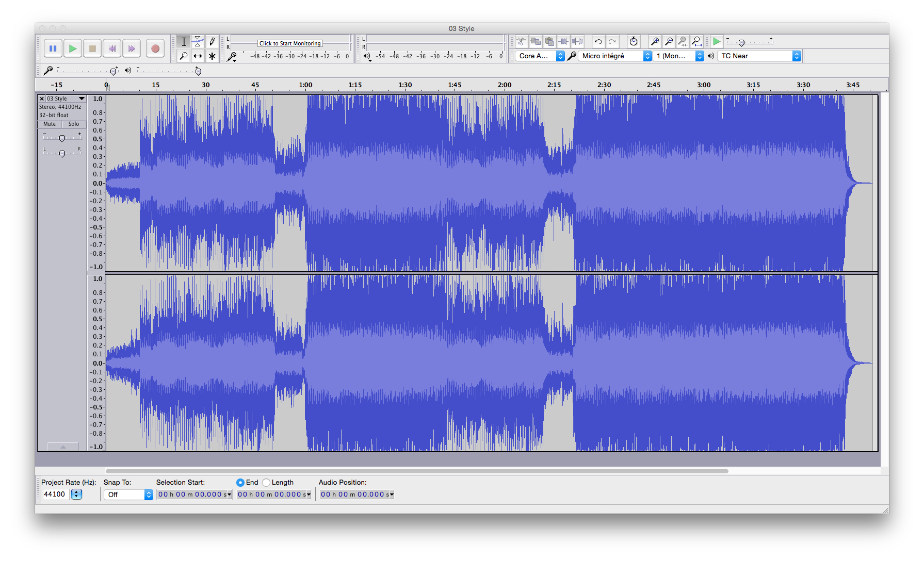Screen dimensions: 924x561
Task: Click the Zoom In magnifier icon
Action: 654,41
